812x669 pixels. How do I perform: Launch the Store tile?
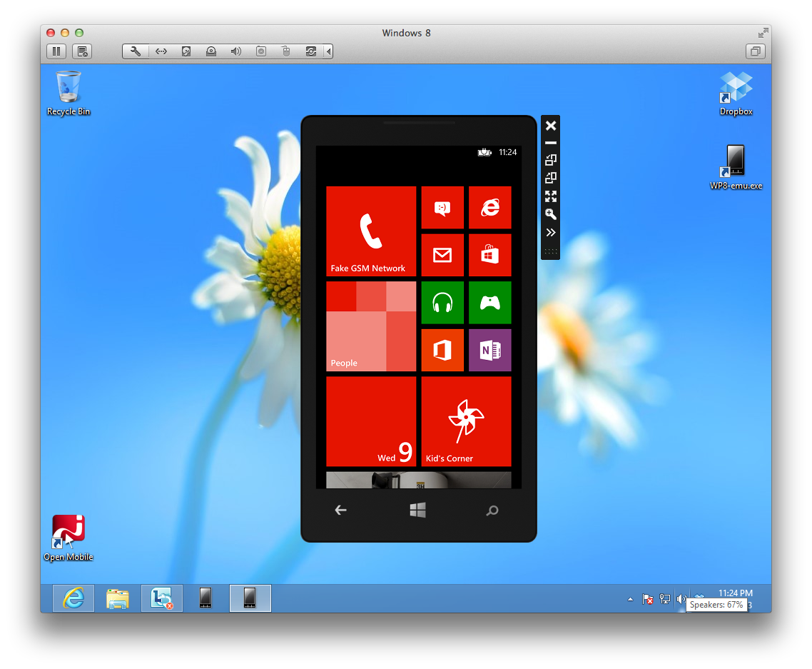(489, 255)
